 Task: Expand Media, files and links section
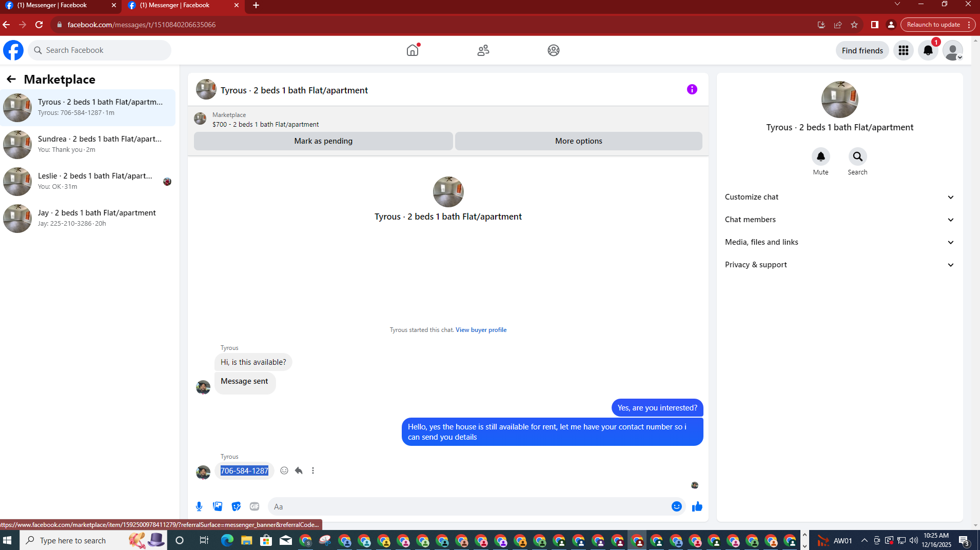tap(839, 242)
